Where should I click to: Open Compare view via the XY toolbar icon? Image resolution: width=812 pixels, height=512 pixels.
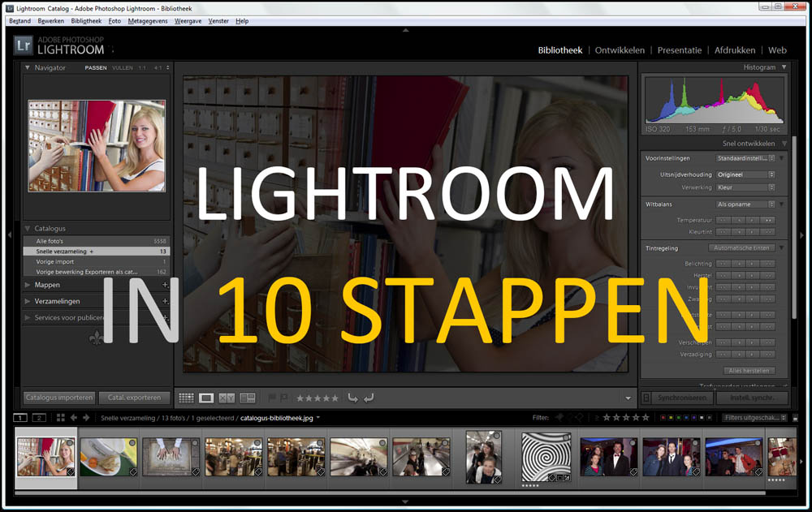tap(225, 398)
